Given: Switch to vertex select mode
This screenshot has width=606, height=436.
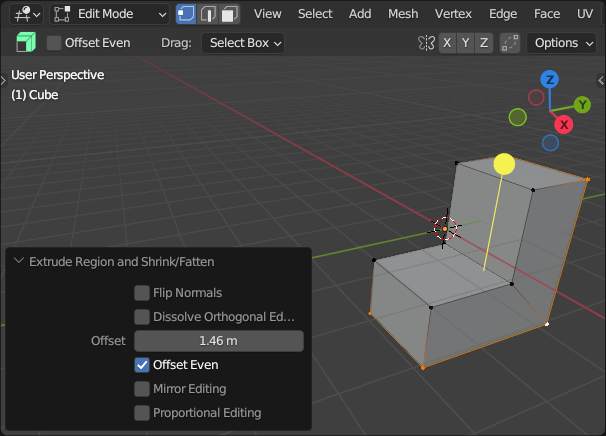Looking at the screenshot, I should [x=186, y=14].
